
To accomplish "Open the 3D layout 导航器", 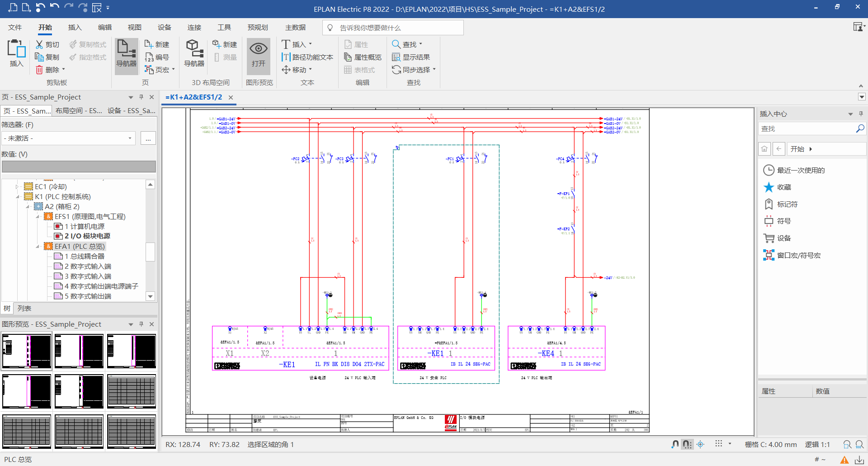I will (x=194, y=53).
